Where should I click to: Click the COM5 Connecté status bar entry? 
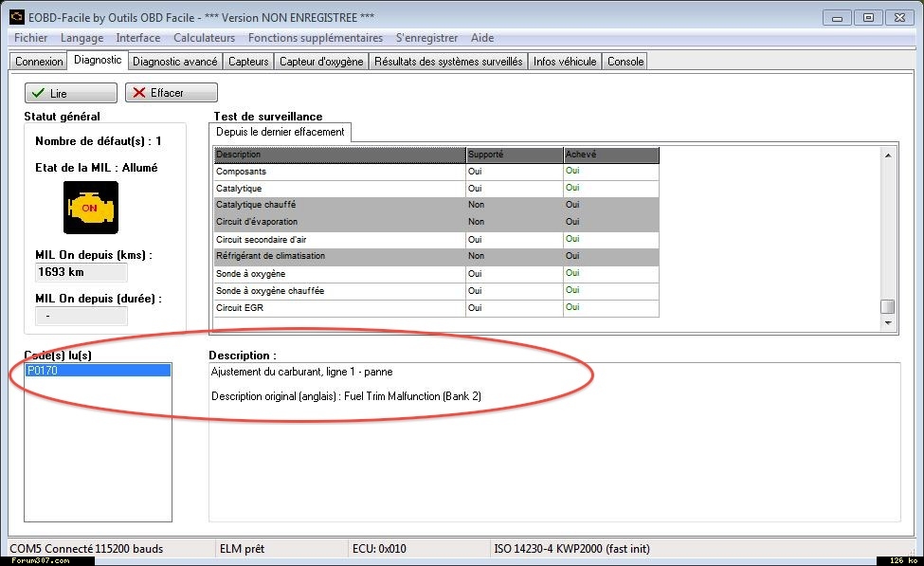coord(86,549)
